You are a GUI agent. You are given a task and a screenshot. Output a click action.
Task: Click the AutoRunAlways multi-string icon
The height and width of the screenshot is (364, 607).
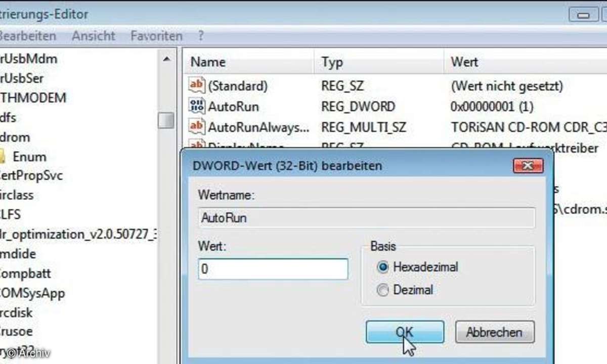tap(196, 126)
